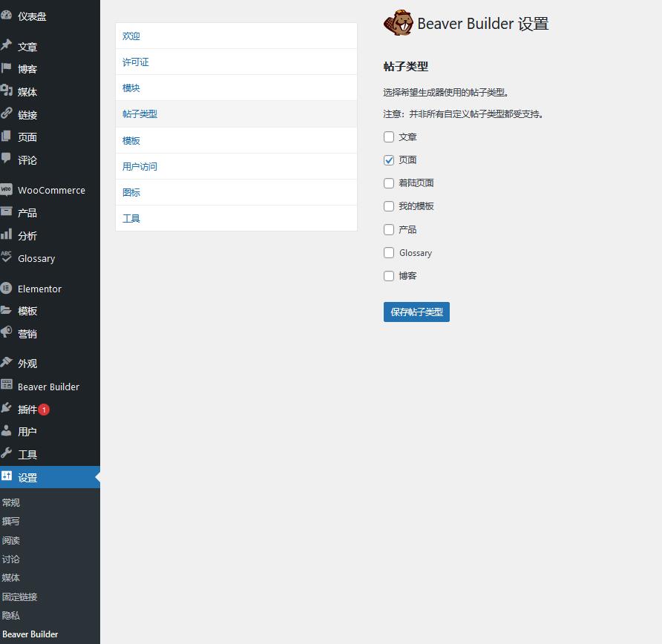Click the sliders icon beside 设置
Viewport: 662px width, 644px height.
(7, 476)
